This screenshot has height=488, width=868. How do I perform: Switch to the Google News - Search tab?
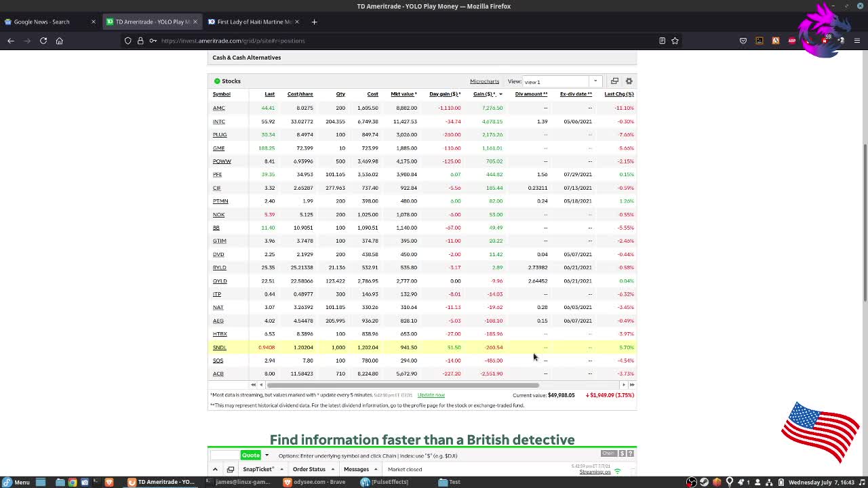(x=42, y=22)
